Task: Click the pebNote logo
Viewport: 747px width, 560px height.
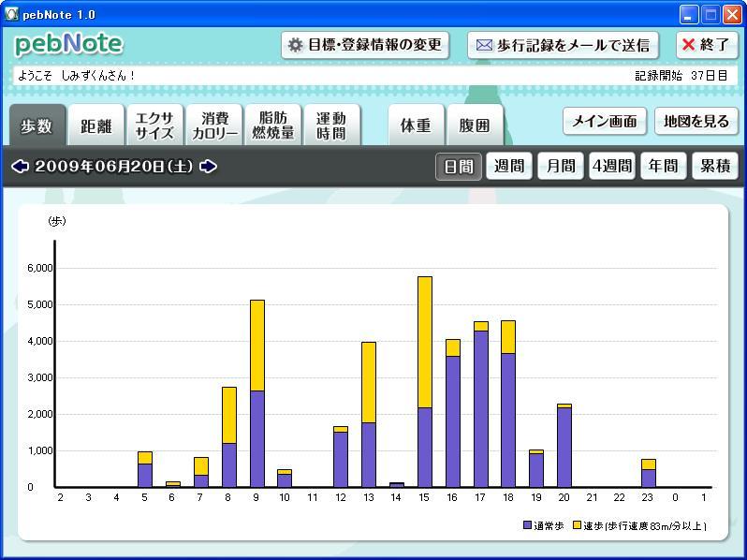Action: 68,44
